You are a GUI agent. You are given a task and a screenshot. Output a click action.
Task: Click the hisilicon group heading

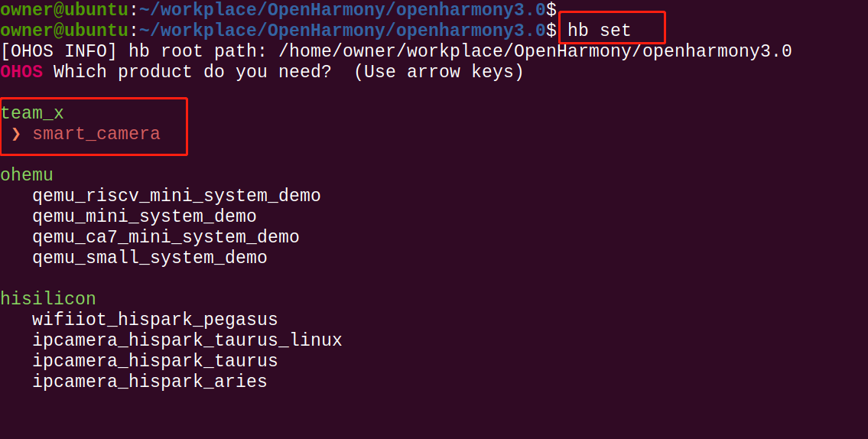[48, 299]
